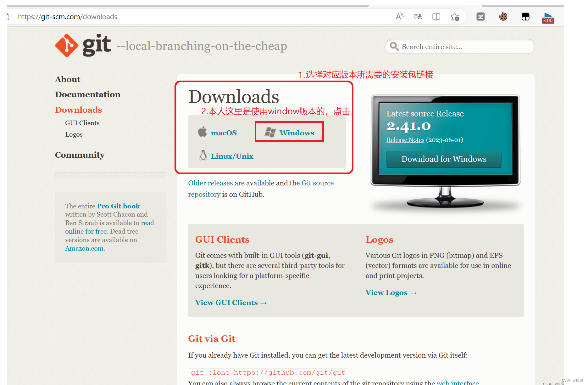Select Downloads in the sidebar

point(79,110)
